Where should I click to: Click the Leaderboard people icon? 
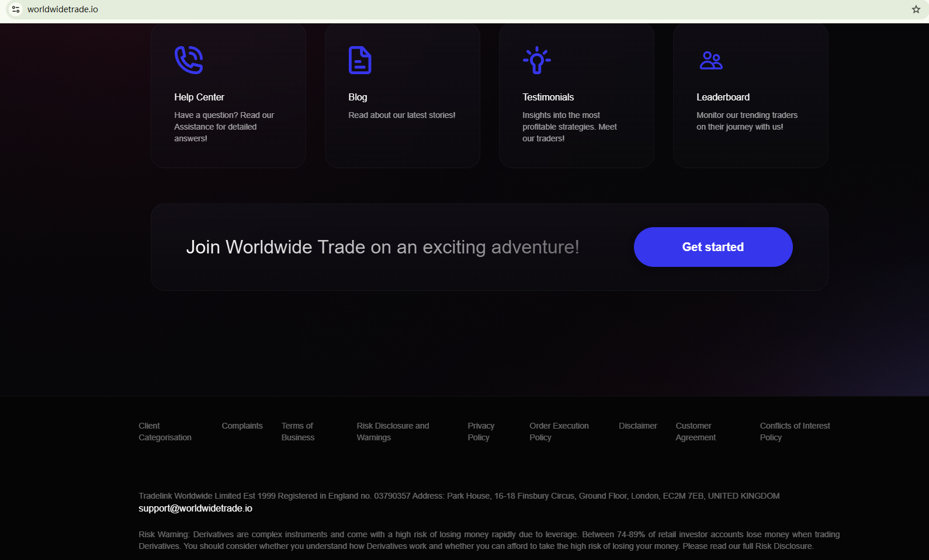711,60
